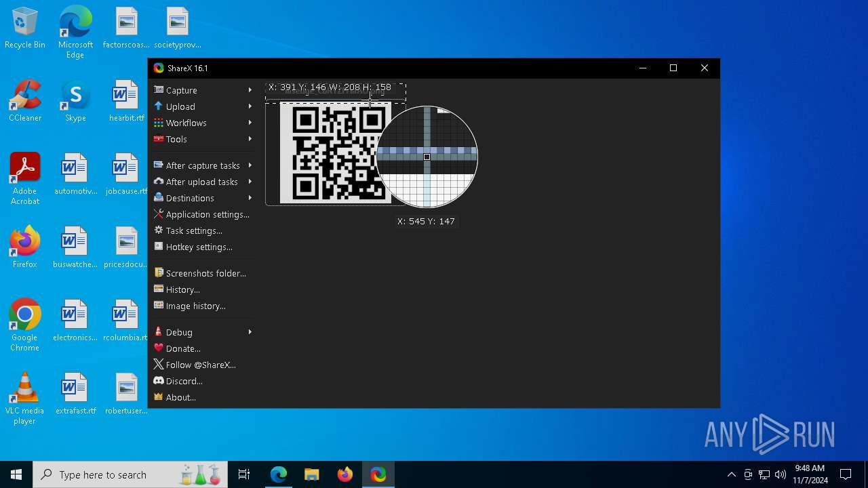Click the About crown icon
This screenshot has width=868, height=488.
click(x=159, y=396)
